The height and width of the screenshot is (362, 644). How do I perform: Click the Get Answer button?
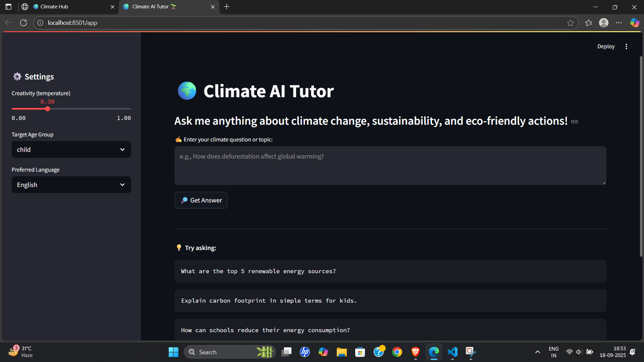click(201, 200)
